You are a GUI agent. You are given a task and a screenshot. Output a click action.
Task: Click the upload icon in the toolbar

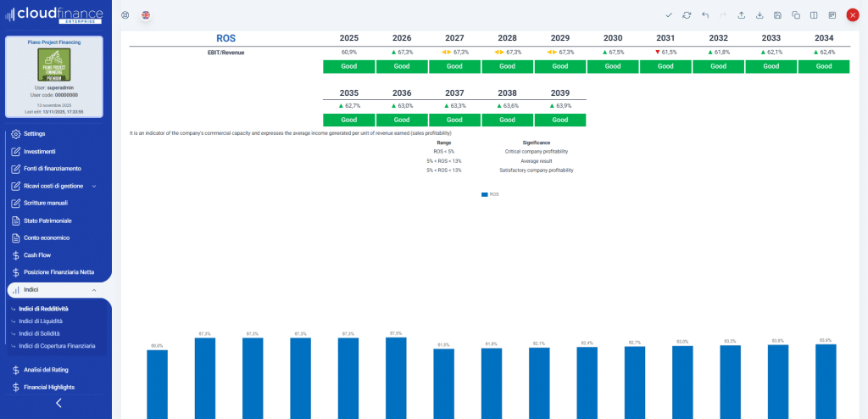pyautogui.click(x=742, y=15)
